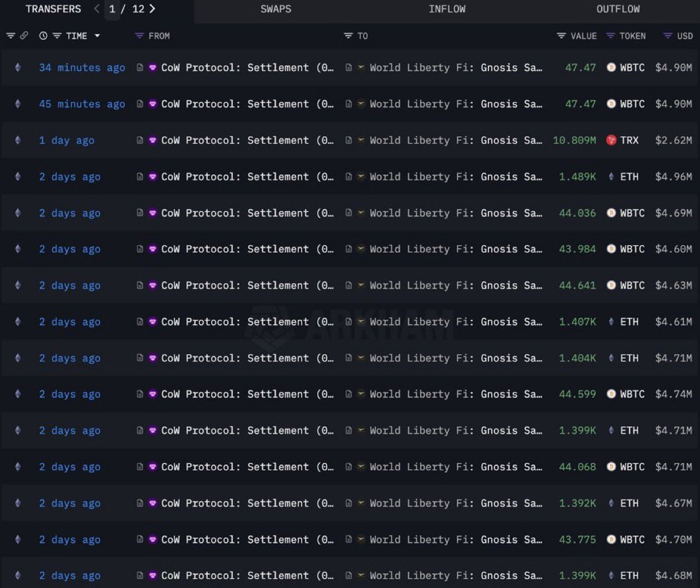Click the transaction page icon next to CoW Protocol

140,68
